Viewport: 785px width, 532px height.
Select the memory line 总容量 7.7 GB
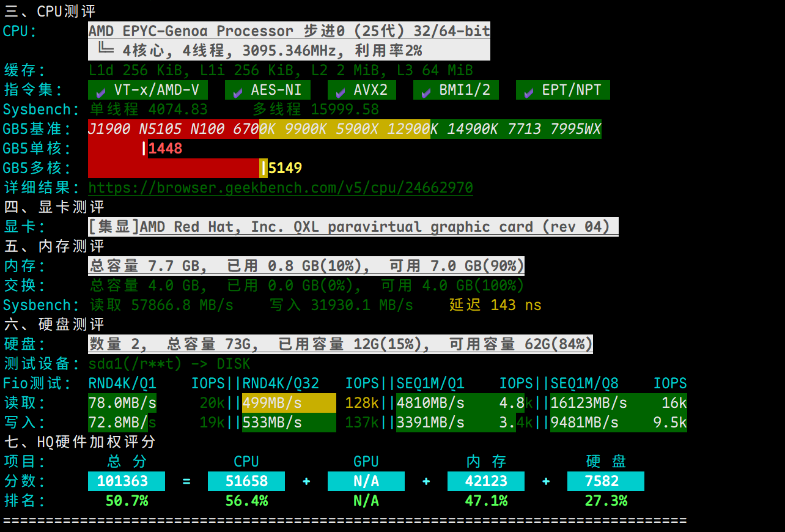pyautogui.click(x=306, y=266)
